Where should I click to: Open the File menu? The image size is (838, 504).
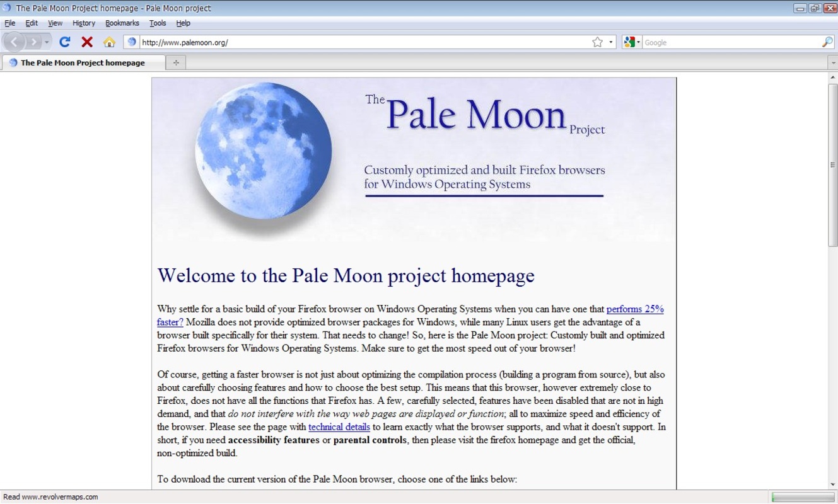click(10, 23)
